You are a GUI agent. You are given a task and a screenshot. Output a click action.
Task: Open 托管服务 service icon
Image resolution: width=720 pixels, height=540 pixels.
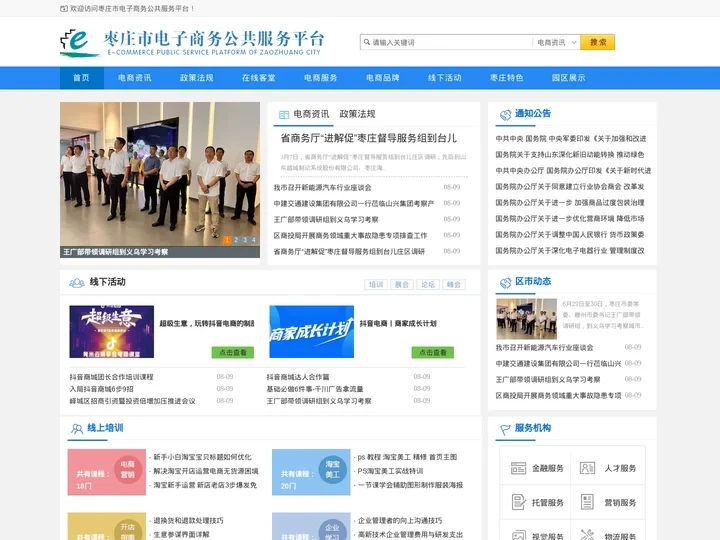pos(518,502)
